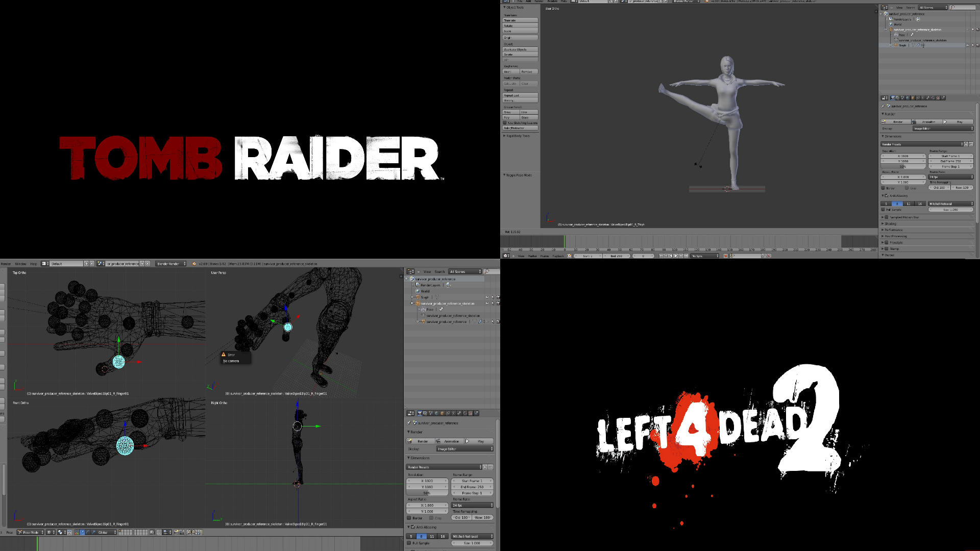Click the RenderLayers icon in the outliner
The image size is (980, 551).
[x=417, y=285]
